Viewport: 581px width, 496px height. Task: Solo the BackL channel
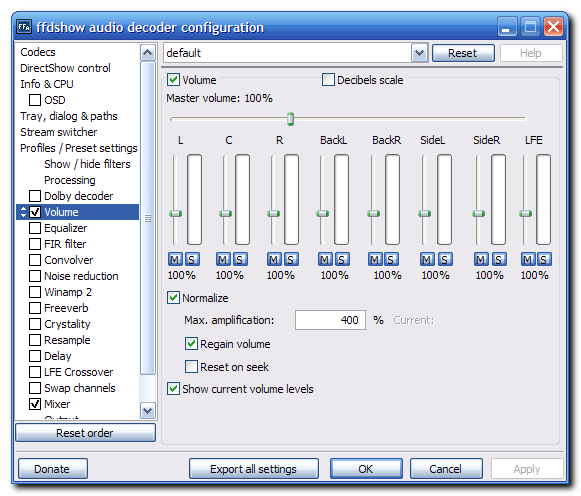click(342, 259)
